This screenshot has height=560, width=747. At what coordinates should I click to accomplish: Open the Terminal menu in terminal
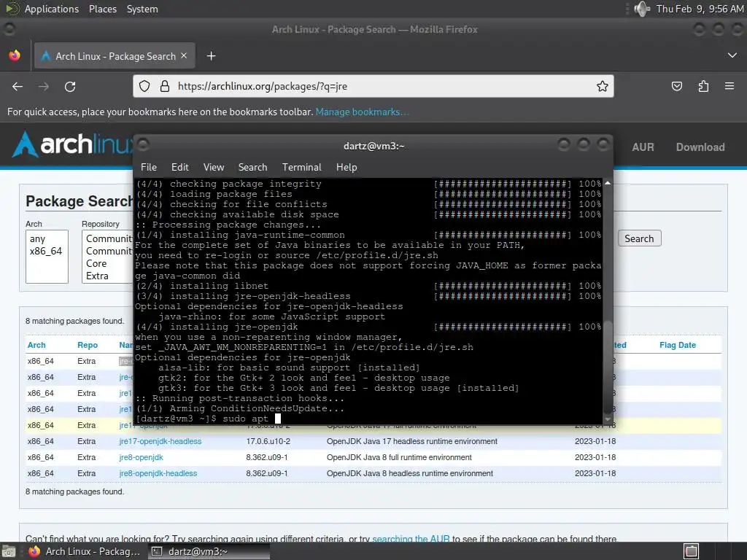point(301,167)
